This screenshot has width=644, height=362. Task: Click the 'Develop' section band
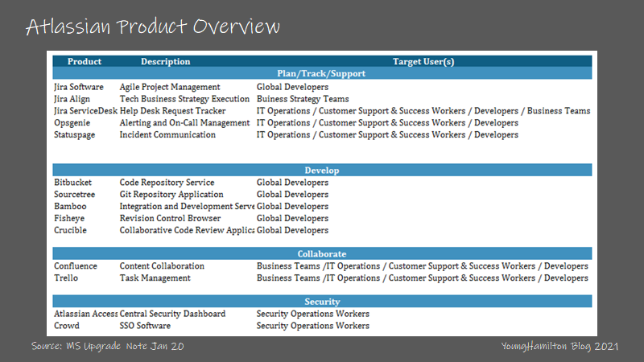point(322,170)
